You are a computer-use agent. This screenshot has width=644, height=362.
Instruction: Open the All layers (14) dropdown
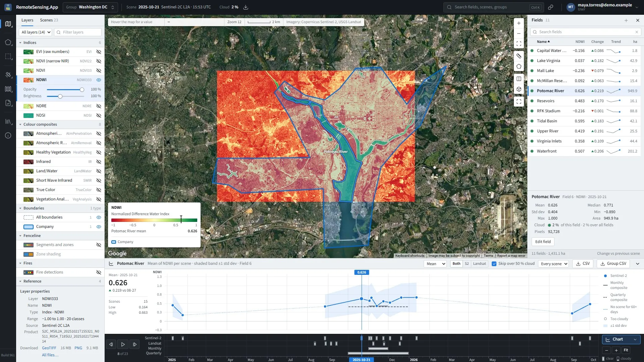36,32
